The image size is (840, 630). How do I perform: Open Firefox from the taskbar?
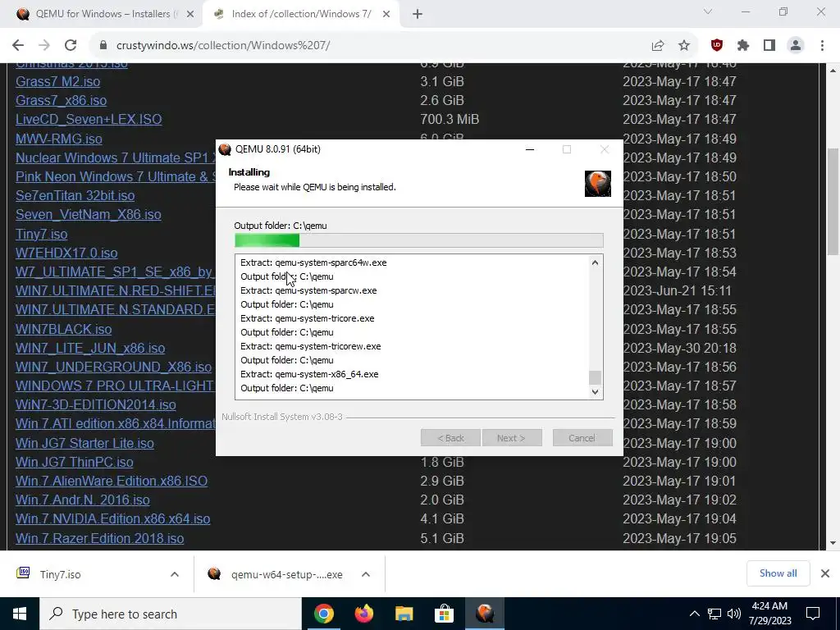point(363,614)
